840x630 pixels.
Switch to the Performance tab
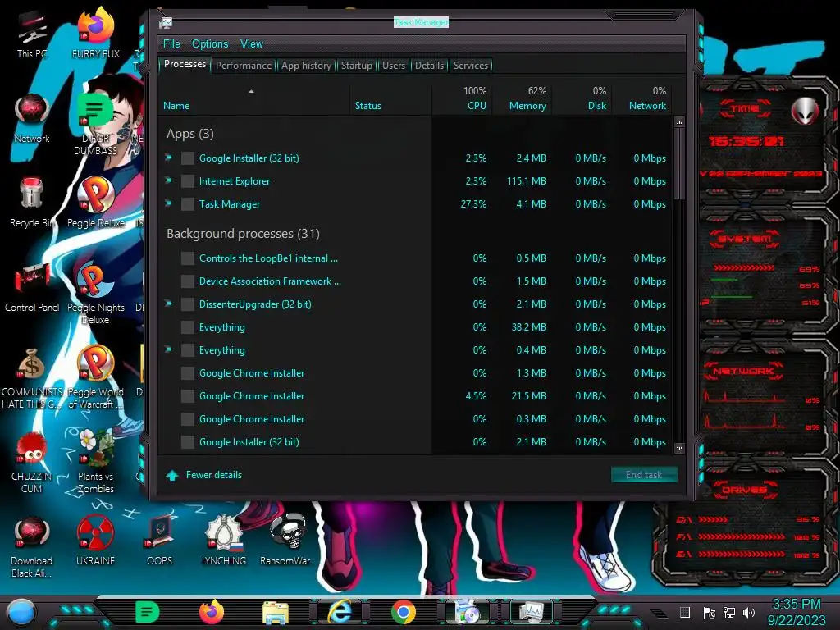(x=244, y=66)
